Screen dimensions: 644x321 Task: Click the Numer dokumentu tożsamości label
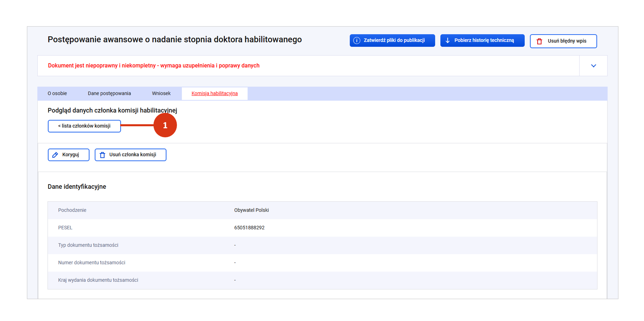click(91, 263)
